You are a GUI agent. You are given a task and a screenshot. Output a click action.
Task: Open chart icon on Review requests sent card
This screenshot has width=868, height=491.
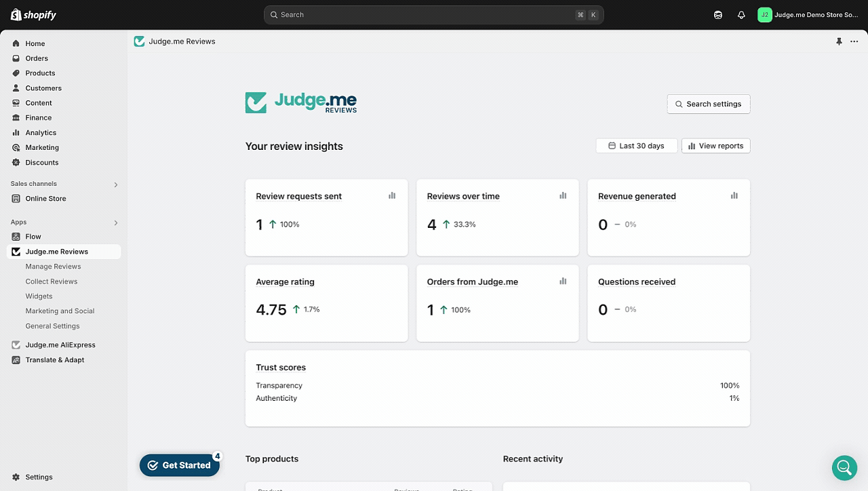pyautogui.click(x=392, y=195)
